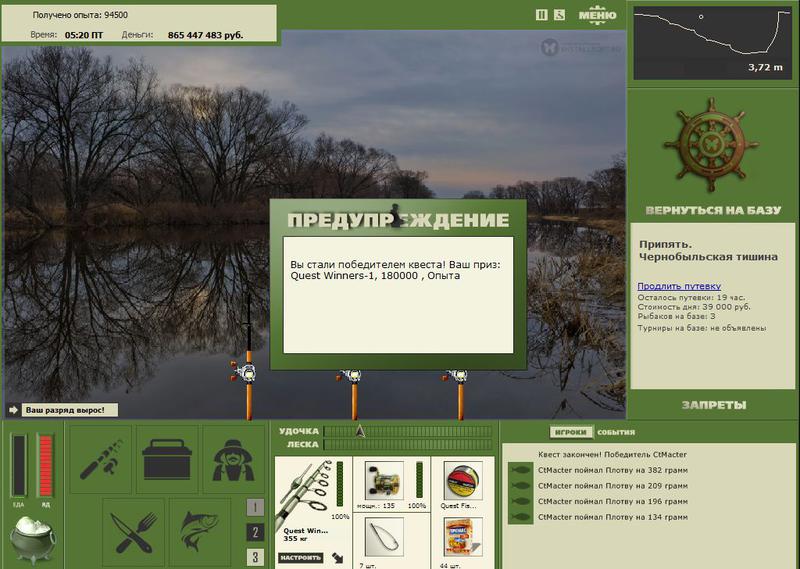This screenshot has width=800, height=569.
Task: Click the depth profile map showing 3,72 m
Action: click(712, 43)
